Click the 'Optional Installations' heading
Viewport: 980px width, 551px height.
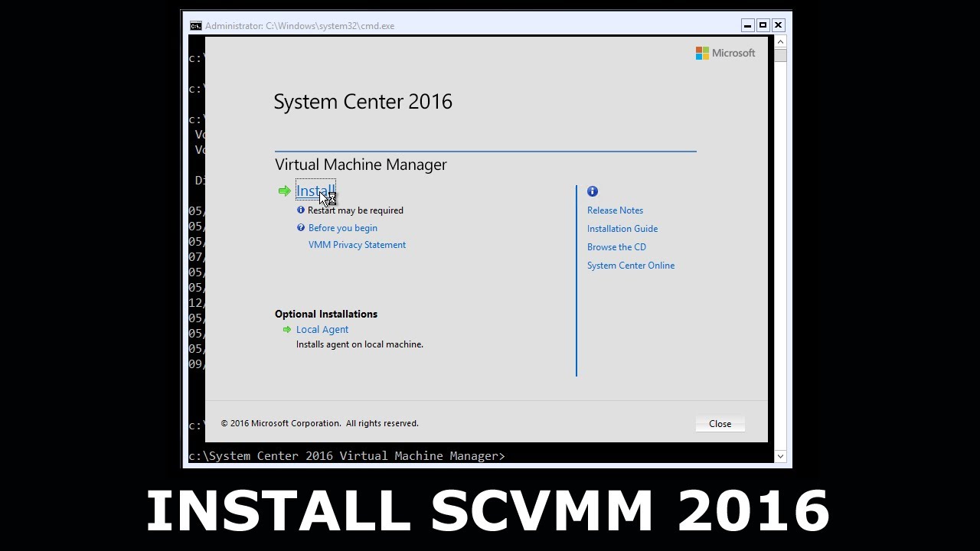[x=326, y=314]
